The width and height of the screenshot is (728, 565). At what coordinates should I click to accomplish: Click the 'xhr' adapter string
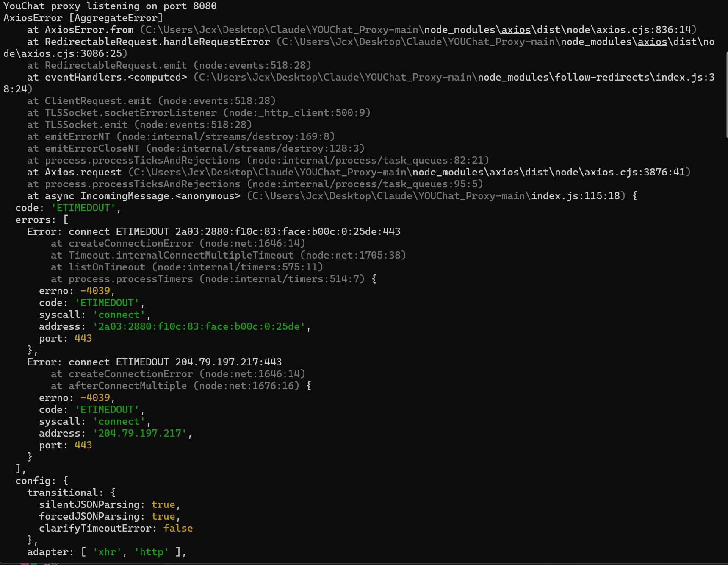(x=107, y=552)
